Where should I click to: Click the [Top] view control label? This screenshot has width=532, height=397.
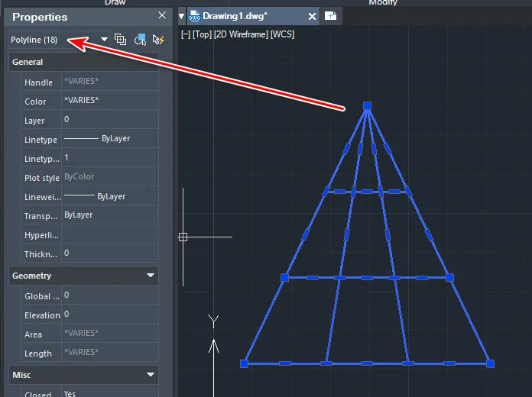(203, 34)
